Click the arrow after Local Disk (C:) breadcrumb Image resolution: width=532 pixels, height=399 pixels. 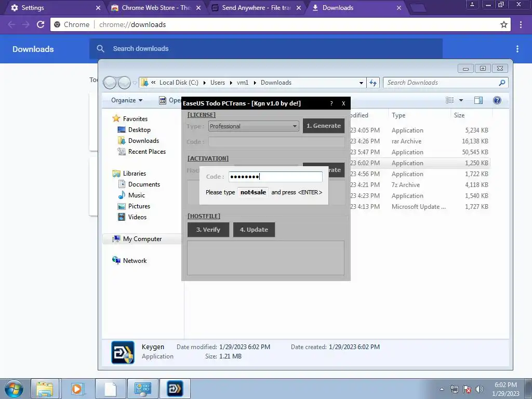205,83
